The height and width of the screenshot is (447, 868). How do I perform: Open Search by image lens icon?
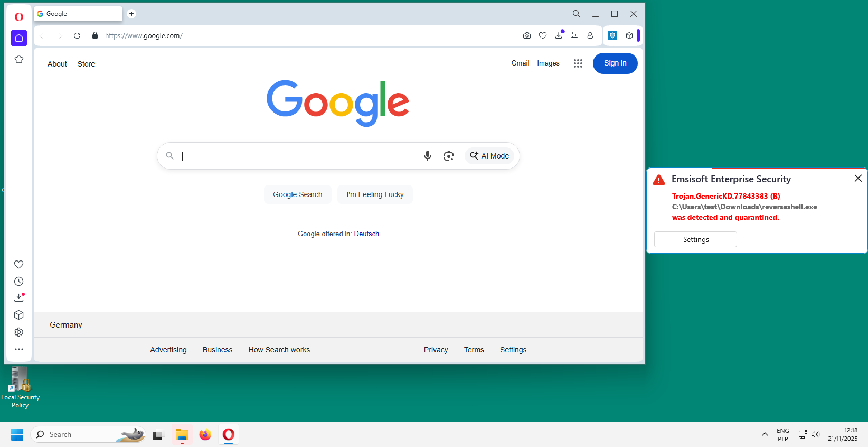449,156
